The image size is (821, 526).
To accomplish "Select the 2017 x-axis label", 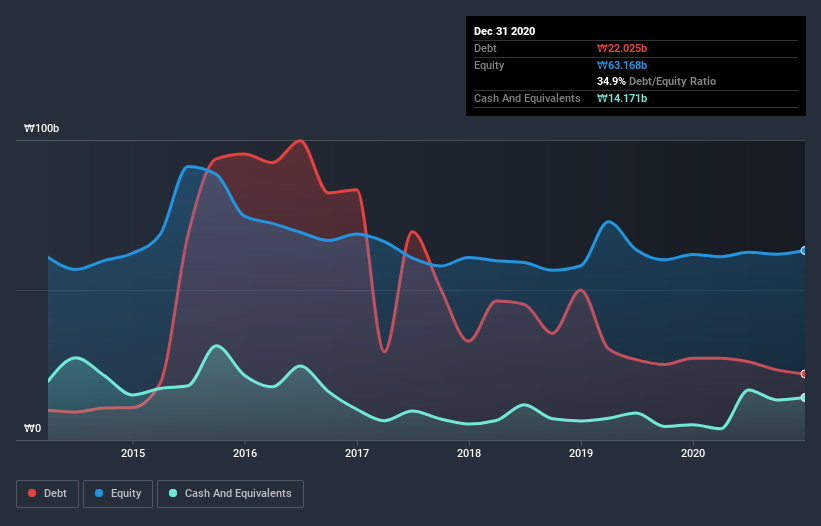I will pyautogui.click(x=357, y=453).
